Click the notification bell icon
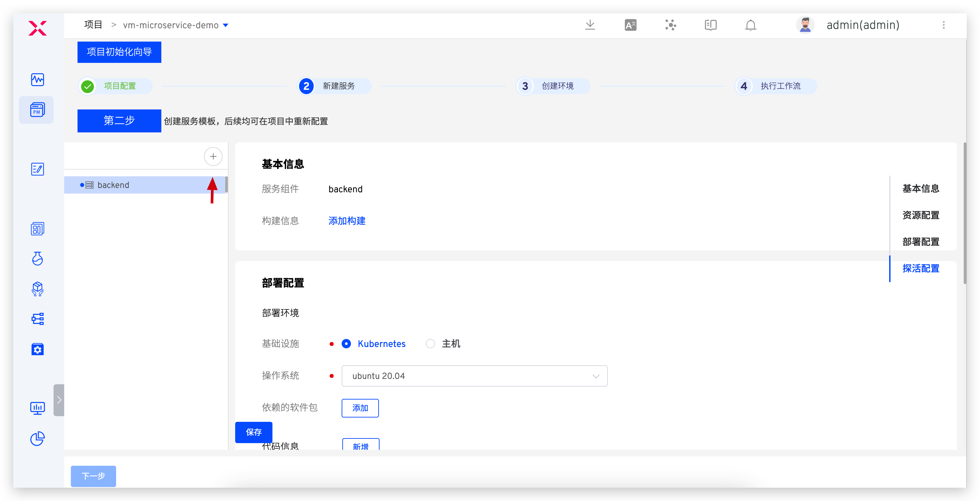This screenshot has width=980, height=501. (750, 25)
